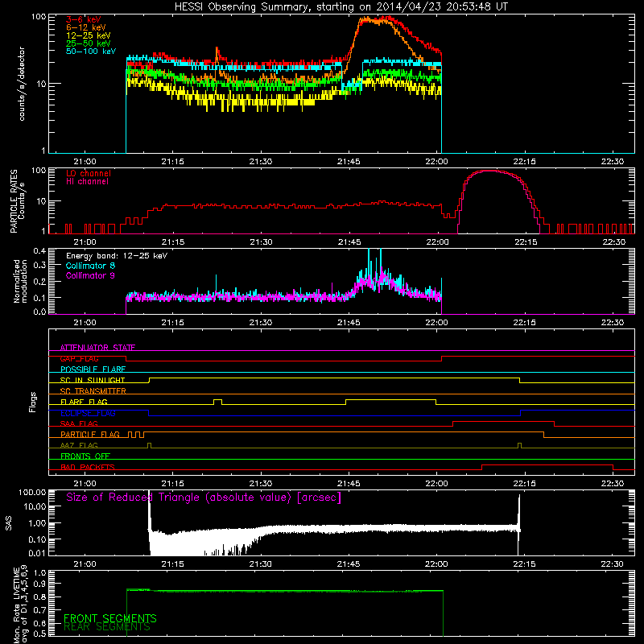Click the vertical 'Flags' axis label

pyautogui.click(x=33, y=402)
